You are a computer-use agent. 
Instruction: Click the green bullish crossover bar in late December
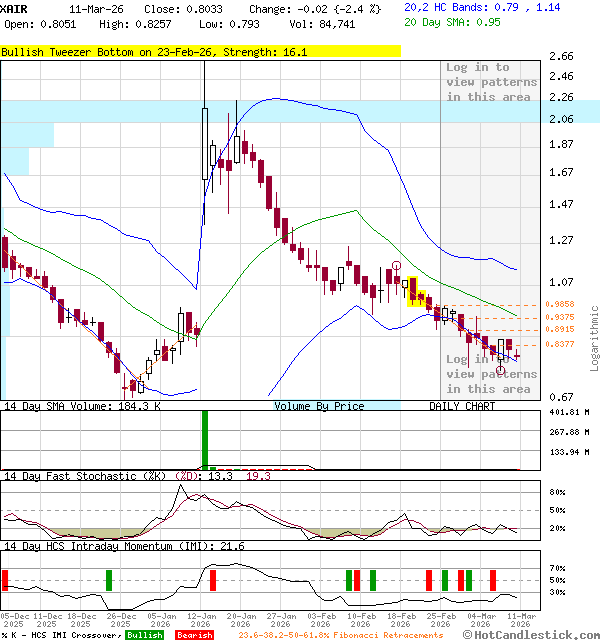pos(109,580)
